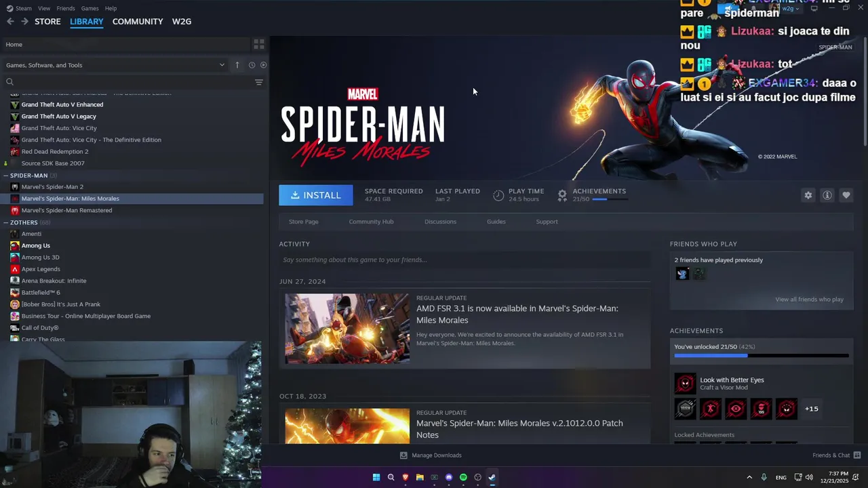Open Friends & Chat icon
868x488 pixels.
[857, 455]
